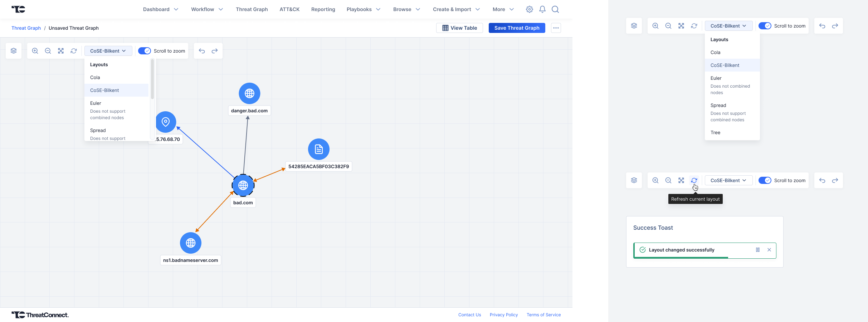Click the Save Threat Graph button
The image size is (868, 322).
pos(517,28)
